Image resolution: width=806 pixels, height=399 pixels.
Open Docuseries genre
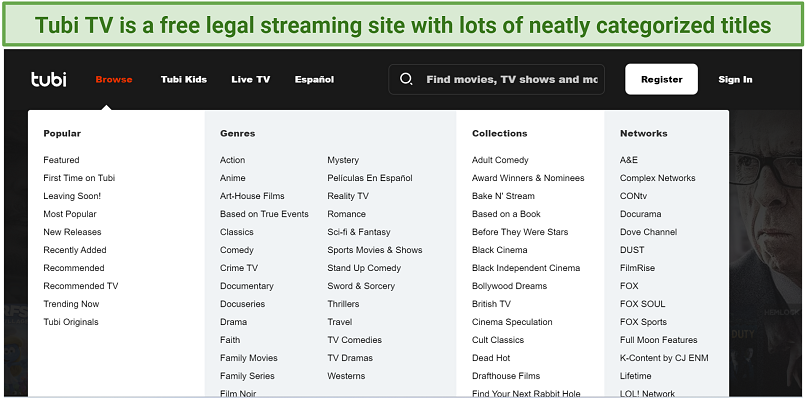coord(243,304)
